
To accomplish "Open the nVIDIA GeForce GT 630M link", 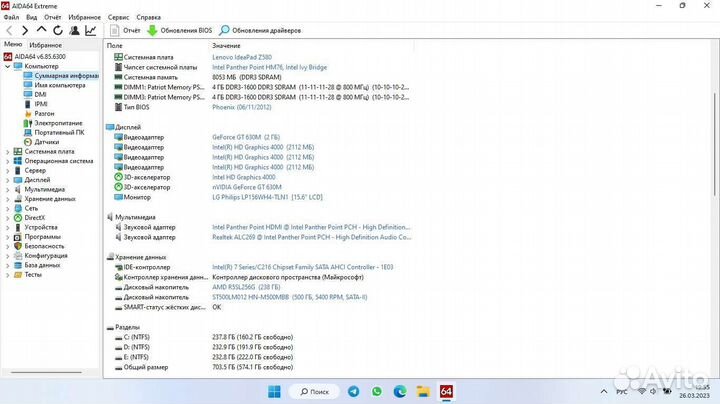I will (247, 187).
